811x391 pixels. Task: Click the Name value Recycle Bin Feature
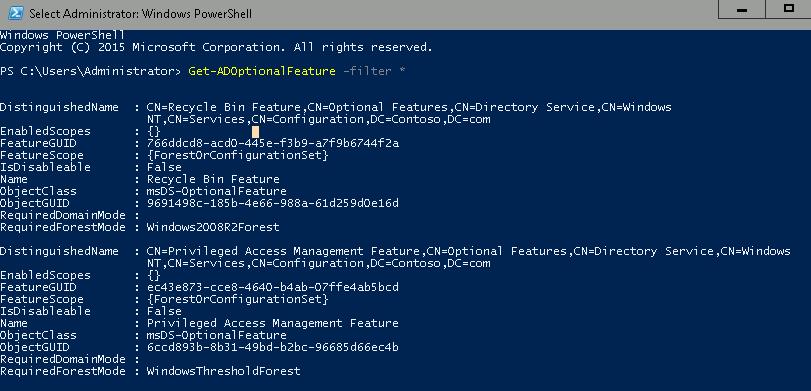point(213,179)
